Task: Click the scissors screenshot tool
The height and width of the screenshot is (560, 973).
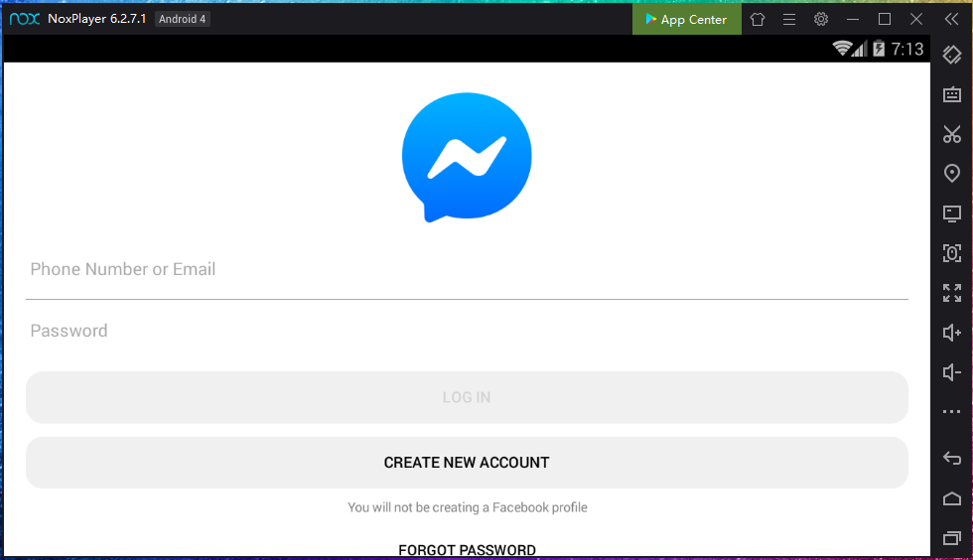Action: (x=952, y=134)
